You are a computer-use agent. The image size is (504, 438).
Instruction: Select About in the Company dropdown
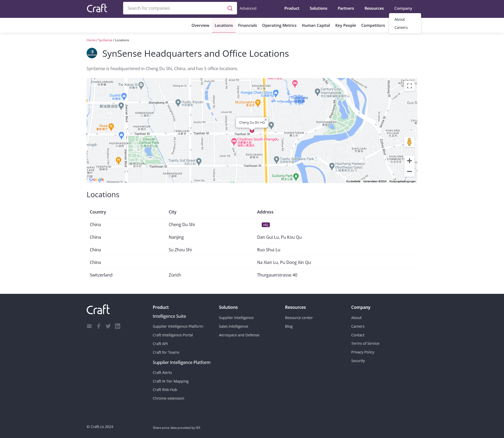tap(400, 19)
